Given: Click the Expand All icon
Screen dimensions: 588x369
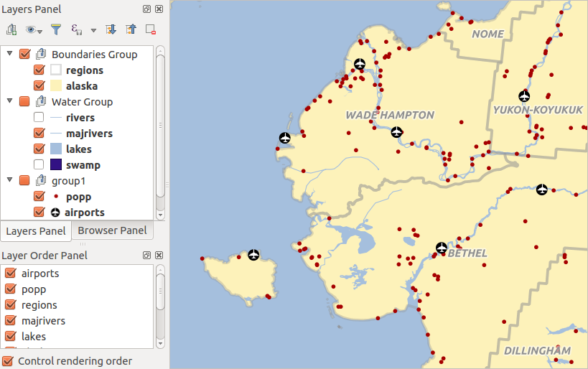Looking at the screenshot, I should click(111, 29).
